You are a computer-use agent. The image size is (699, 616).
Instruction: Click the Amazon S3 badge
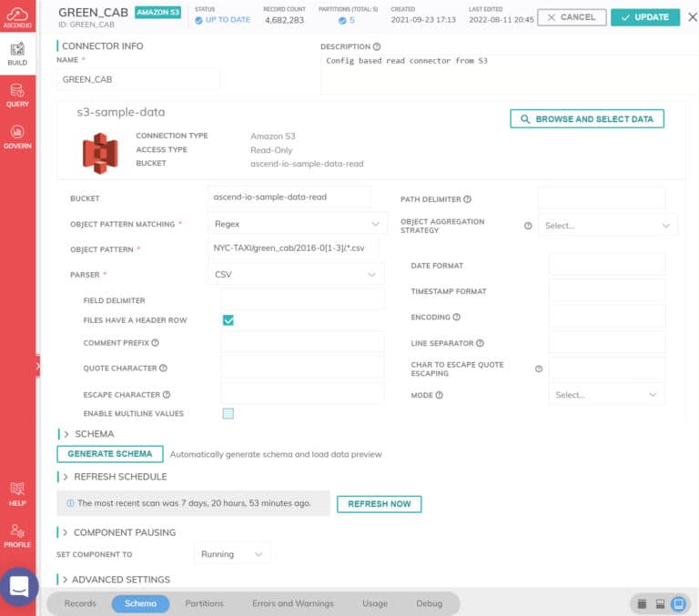coord(157,13)
